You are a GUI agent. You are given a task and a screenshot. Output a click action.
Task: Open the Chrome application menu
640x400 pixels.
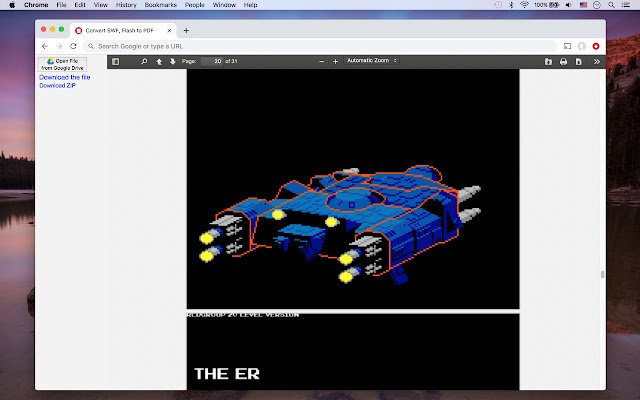point(36,5)
